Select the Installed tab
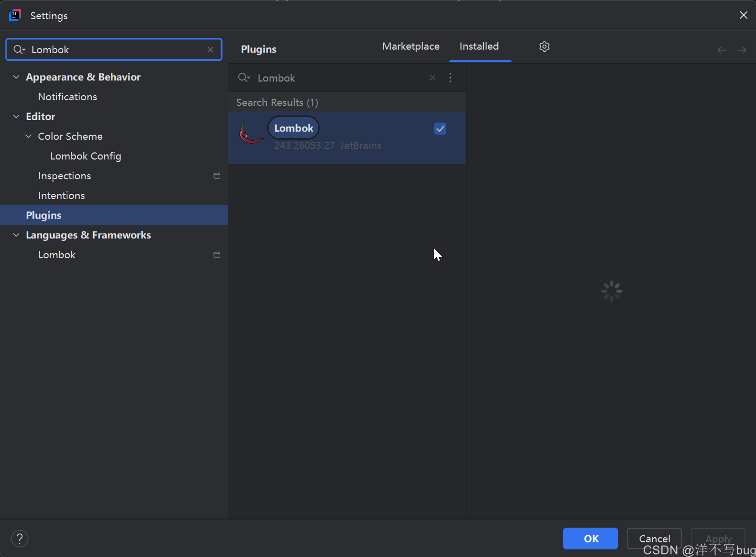Screen dimensions: 756x557 [x=479, y=47]
